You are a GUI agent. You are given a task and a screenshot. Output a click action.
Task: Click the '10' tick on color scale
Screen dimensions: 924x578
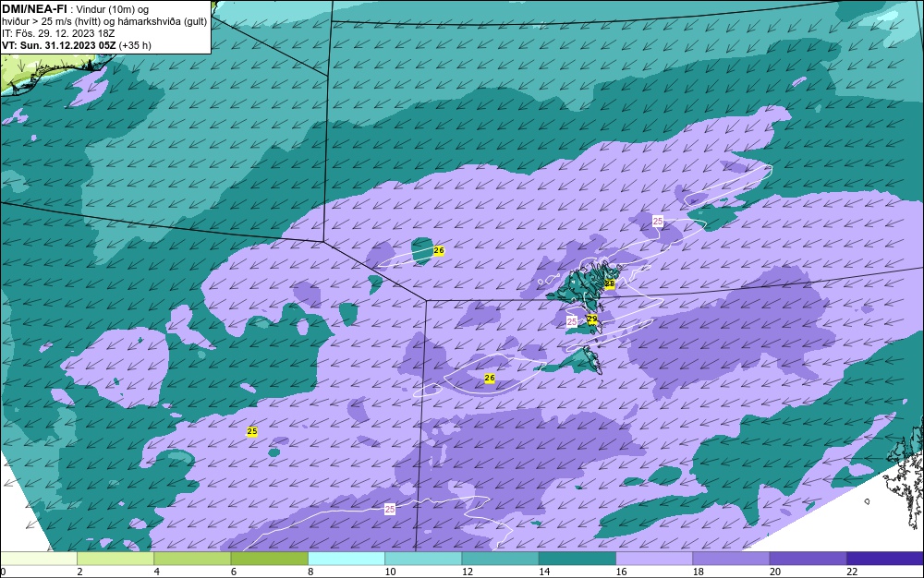pos(390,572)
